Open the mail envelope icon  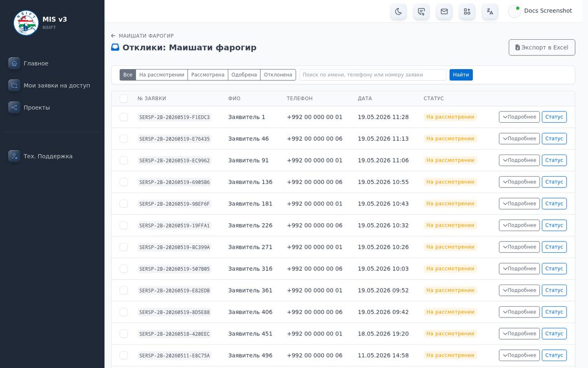pos(444,11)
